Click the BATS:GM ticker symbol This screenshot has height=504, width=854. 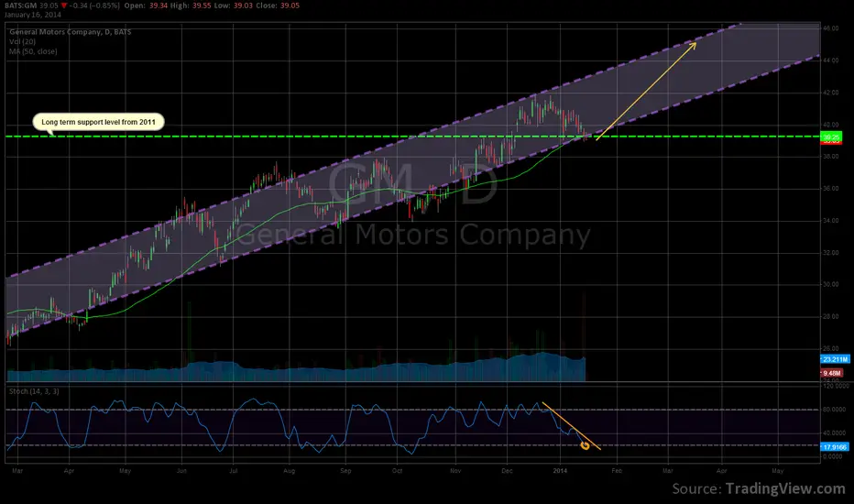(x=21, y=5)
